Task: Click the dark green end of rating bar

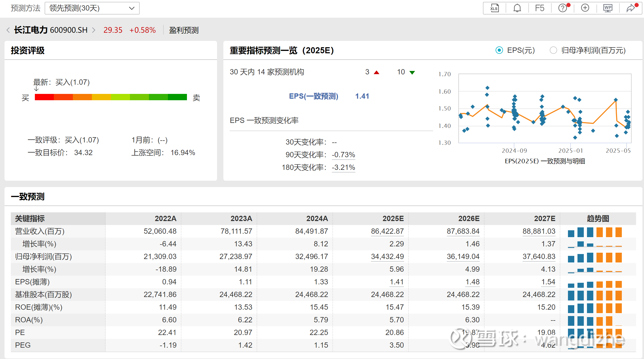Action: click(177, 97)
